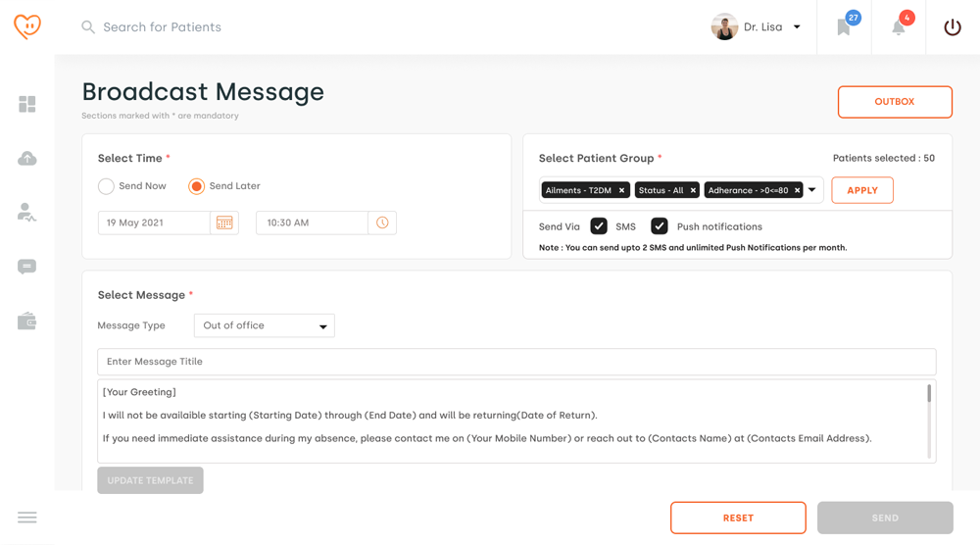Viewport: 980px width, 545px height.
Task: Open the clock time picker icon
Action: click(382, 223)
